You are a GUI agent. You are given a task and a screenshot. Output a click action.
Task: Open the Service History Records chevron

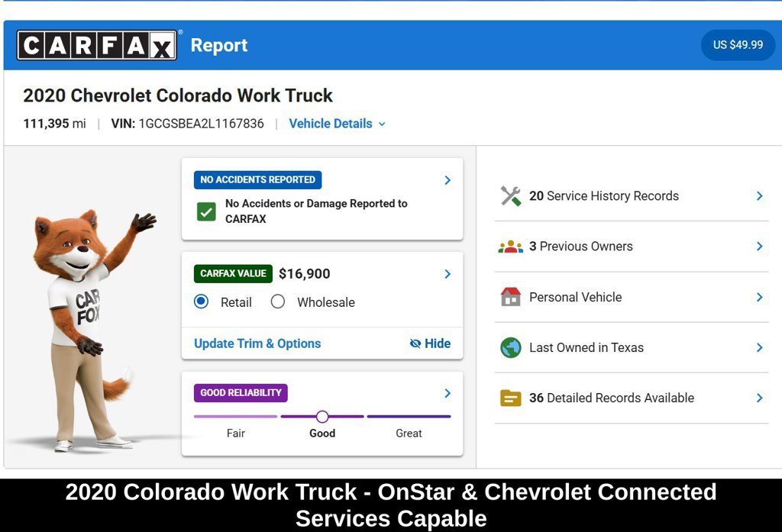pyautogui.click(x=760, y=196)
